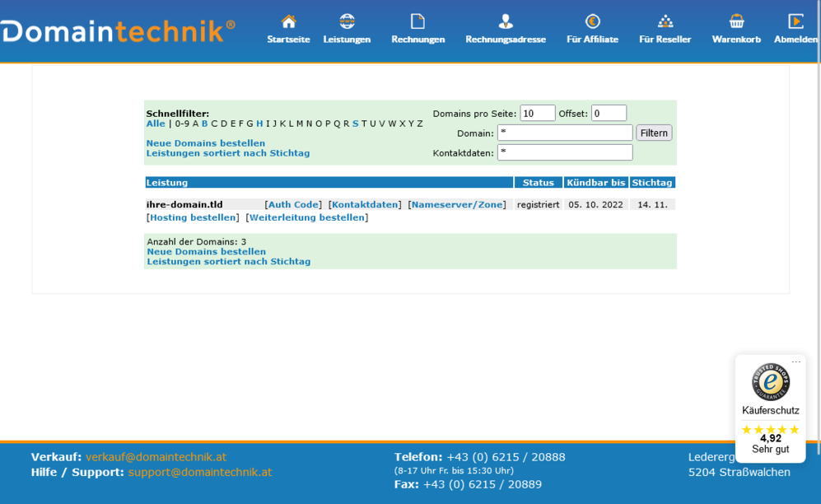Click 'Neue Domains bestellen' under the Schnellfilter
Viewport: 821px width, 504px height.
tap(206, 143)
